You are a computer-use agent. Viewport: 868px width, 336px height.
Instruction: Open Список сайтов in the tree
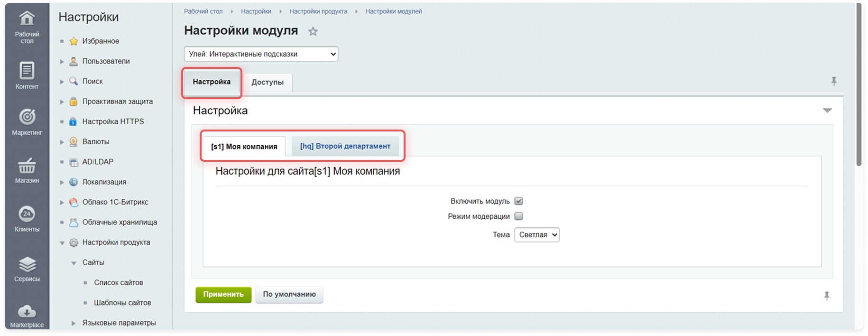(x=118, y=282)
